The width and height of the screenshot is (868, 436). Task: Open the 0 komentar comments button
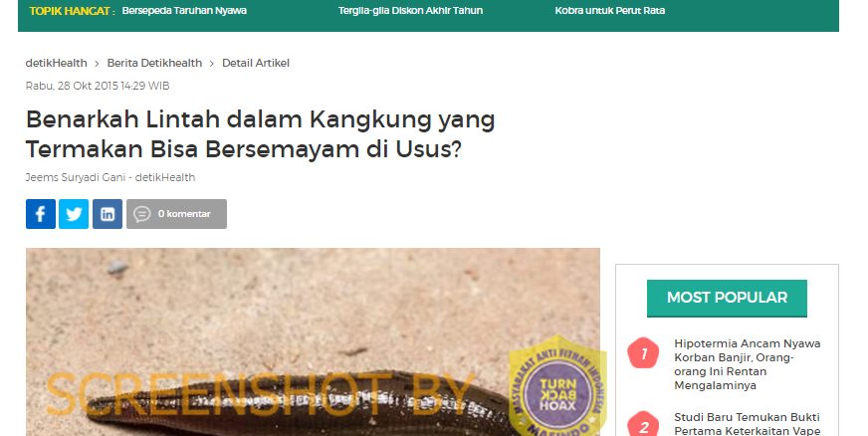pos(176,214)
